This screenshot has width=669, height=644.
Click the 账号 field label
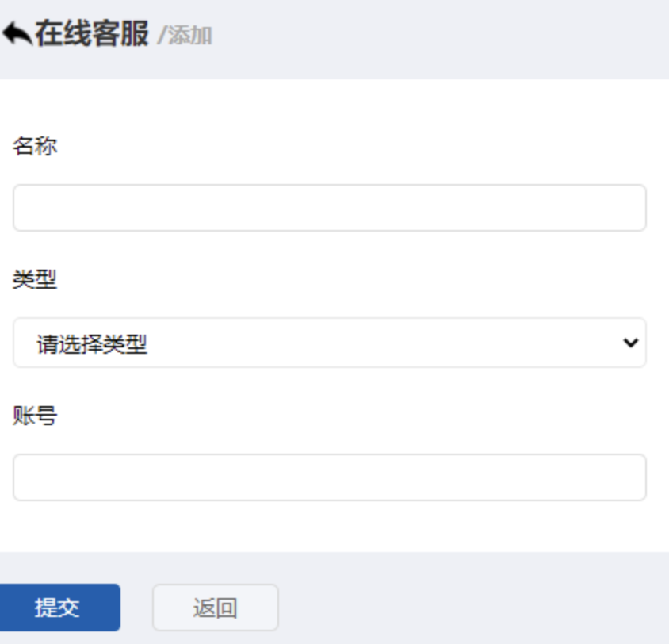(x=35, y=416)
